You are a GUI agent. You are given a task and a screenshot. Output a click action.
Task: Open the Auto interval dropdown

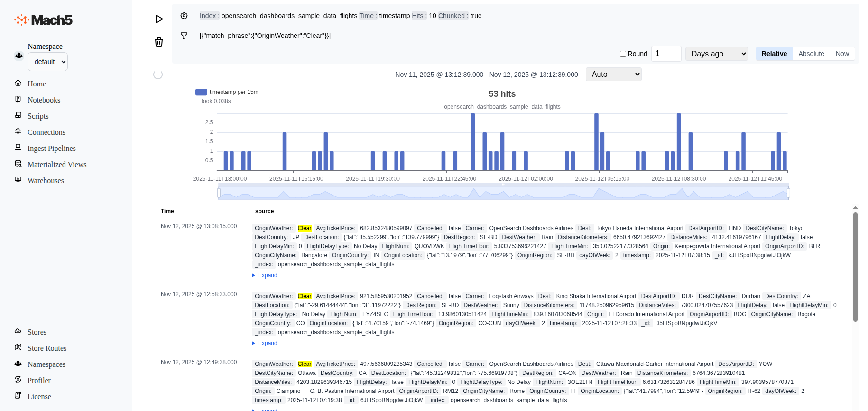tap(613, 75)
